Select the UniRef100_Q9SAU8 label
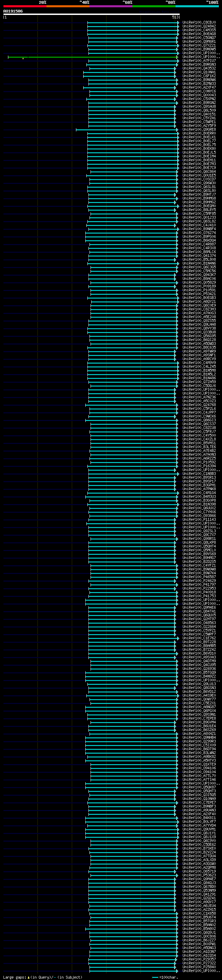 coord(199,106)
